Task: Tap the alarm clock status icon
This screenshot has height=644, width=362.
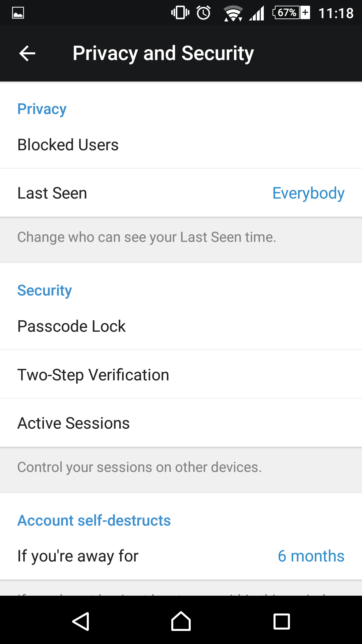Action: tap(203, 13)
